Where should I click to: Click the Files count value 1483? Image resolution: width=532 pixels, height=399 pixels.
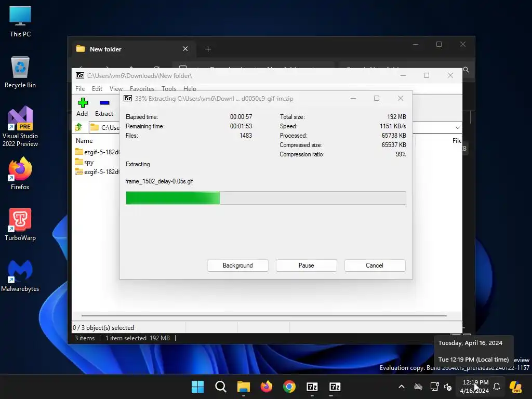point(246,136)
